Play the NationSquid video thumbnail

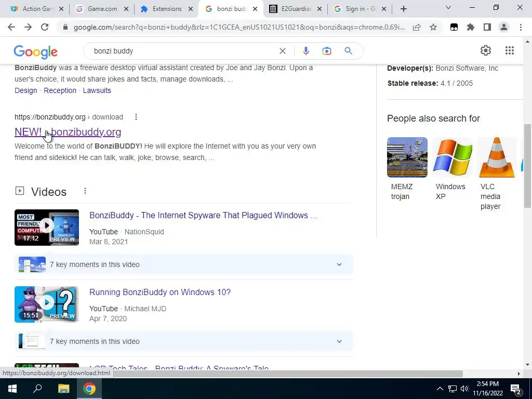click(x=47, y=228)
